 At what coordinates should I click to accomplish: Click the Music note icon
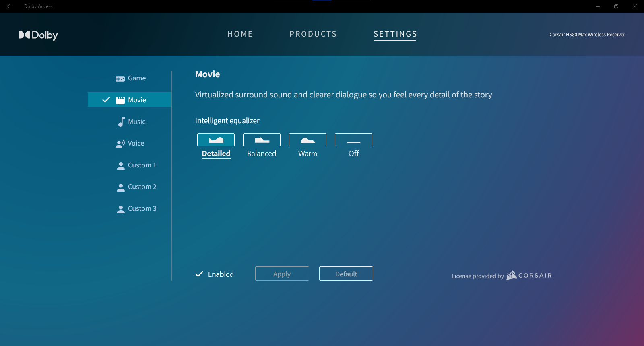121,122
